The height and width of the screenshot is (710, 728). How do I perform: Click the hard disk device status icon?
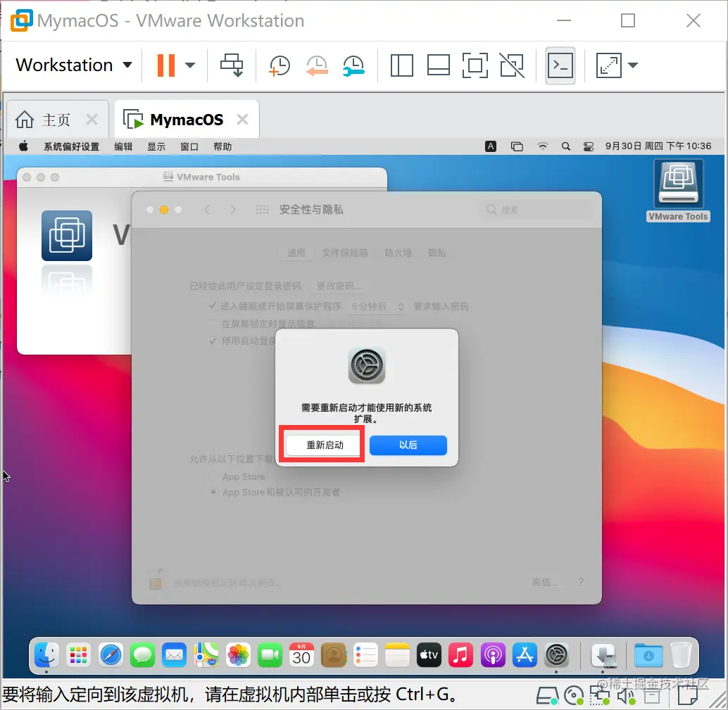pyautogui.click(x=547, y=696)
